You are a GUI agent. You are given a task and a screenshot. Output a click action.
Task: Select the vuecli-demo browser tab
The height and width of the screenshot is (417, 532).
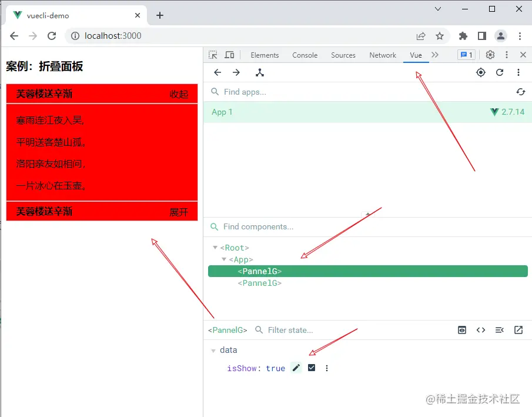point(76,15)
